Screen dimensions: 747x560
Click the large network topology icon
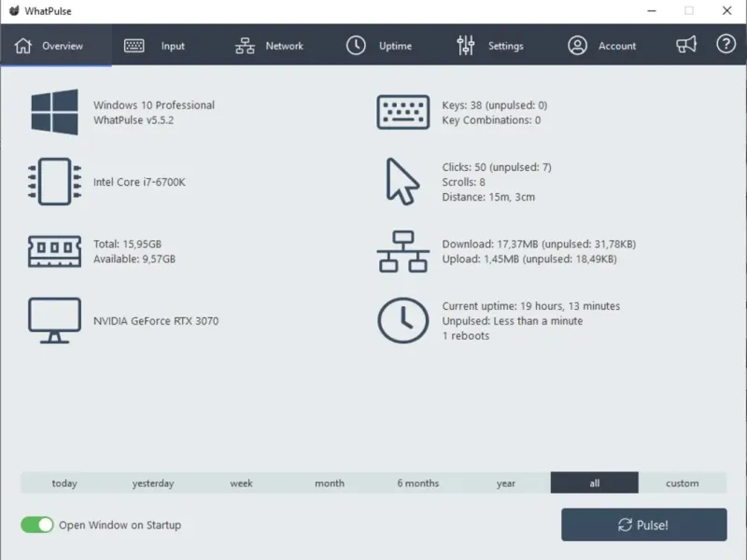(x=403, y=251)
